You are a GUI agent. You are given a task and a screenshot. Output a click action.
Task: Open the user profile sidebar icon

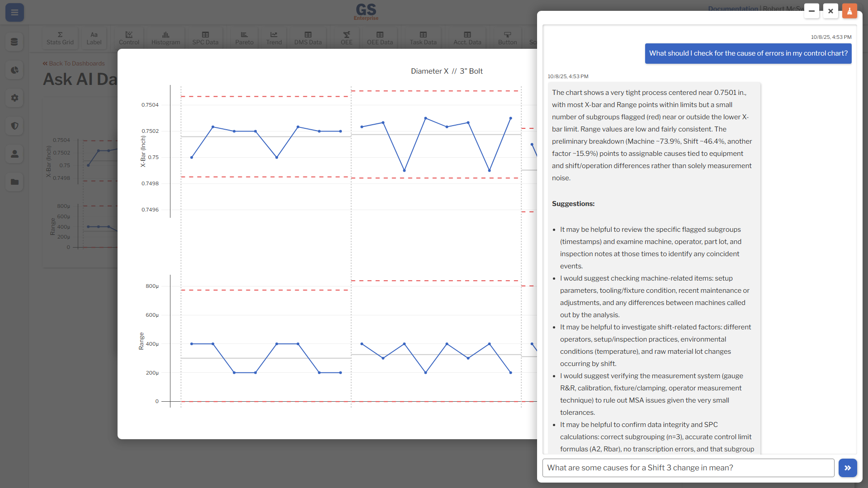tap(14, 154)
